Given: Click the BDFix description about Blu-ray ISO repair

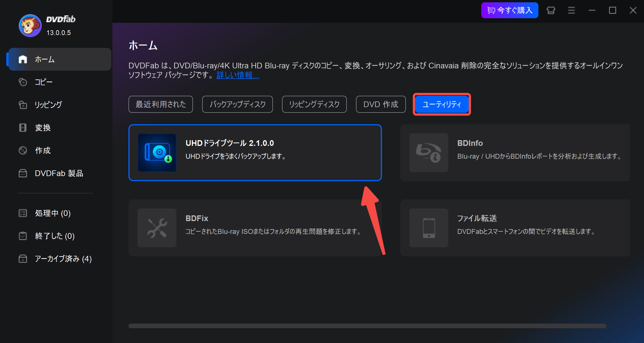Looking at the screenshot, I should point(273,231).
